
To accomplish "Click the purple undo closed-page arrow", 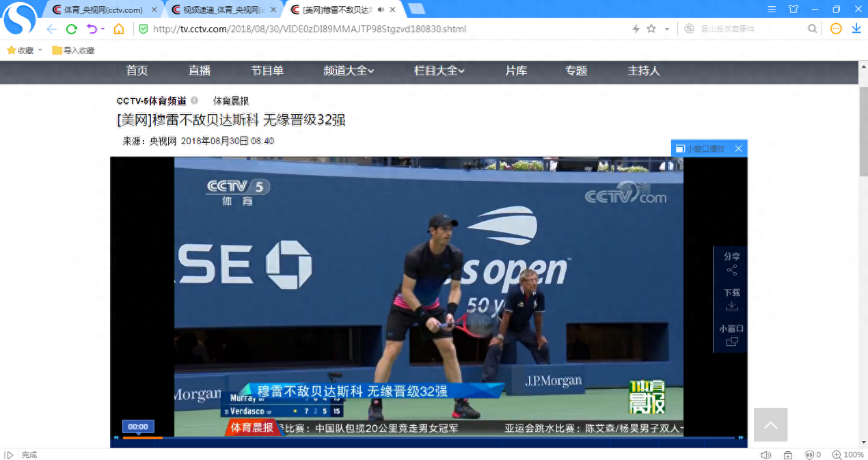I will (92, 29).
